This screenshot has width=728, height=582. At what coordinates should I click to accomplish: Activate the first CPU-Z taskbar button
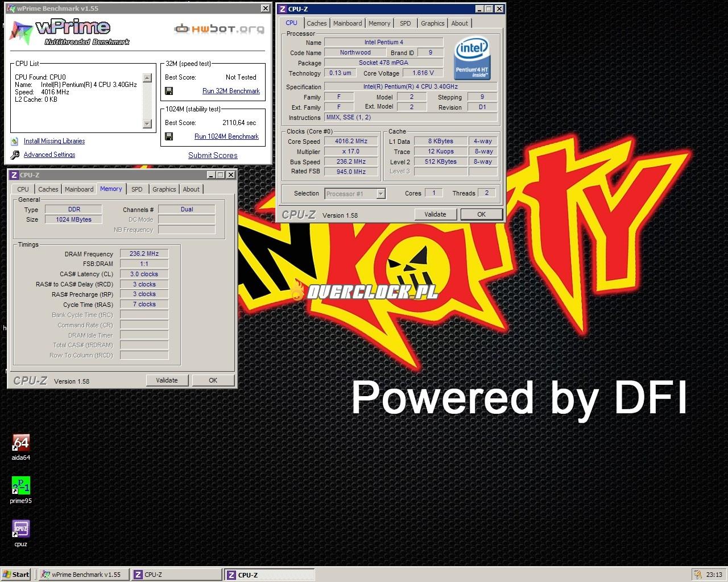click(177, 575)
